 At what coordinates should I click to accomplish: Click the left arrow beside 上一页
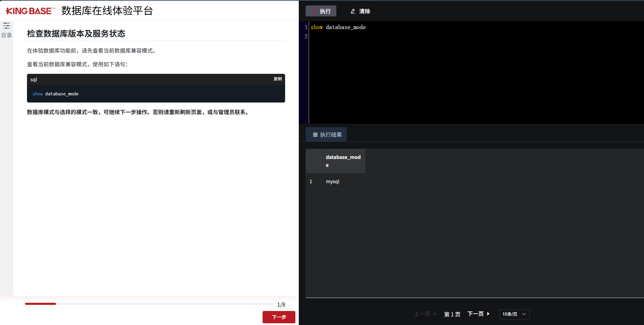434,314
